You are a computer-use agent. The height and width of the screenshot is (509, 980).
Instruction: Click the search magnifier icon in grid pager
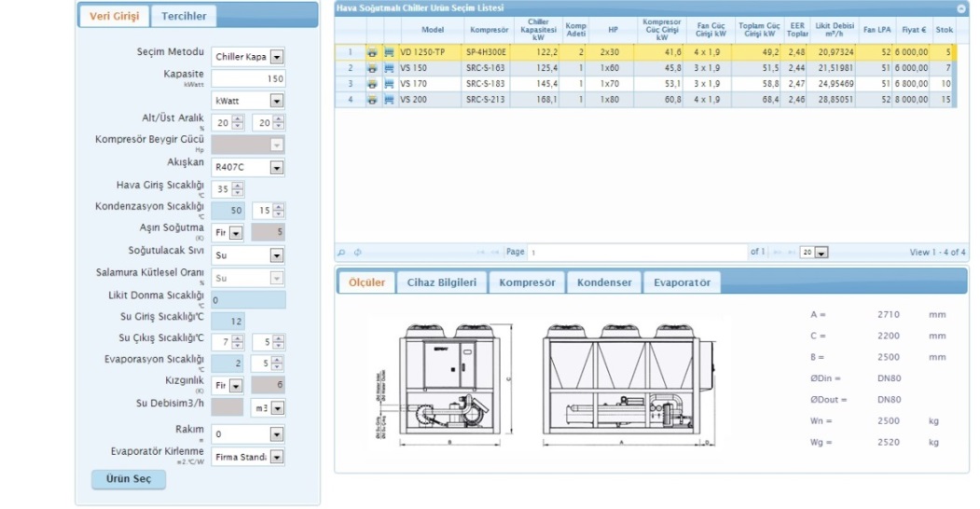point(342,252)
